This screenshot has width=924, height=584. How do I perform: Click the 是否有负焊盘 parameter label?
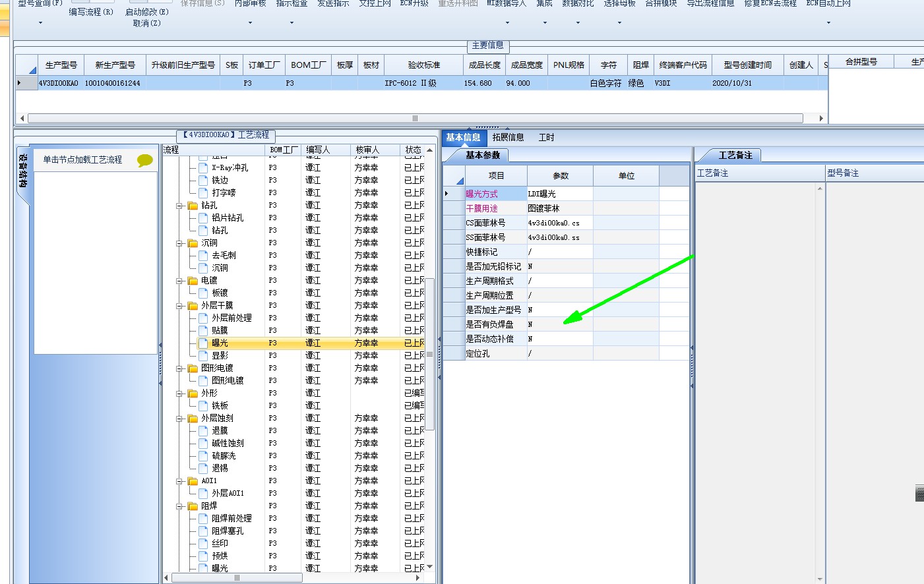pyautogui.click(x=490, y=324)
